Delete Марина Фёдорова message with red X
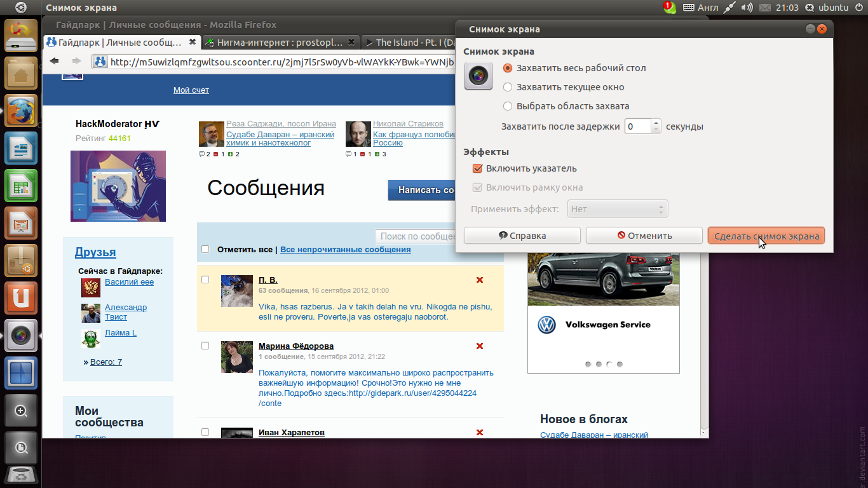The width and height of the screenshot is (868, 488). 480,346
